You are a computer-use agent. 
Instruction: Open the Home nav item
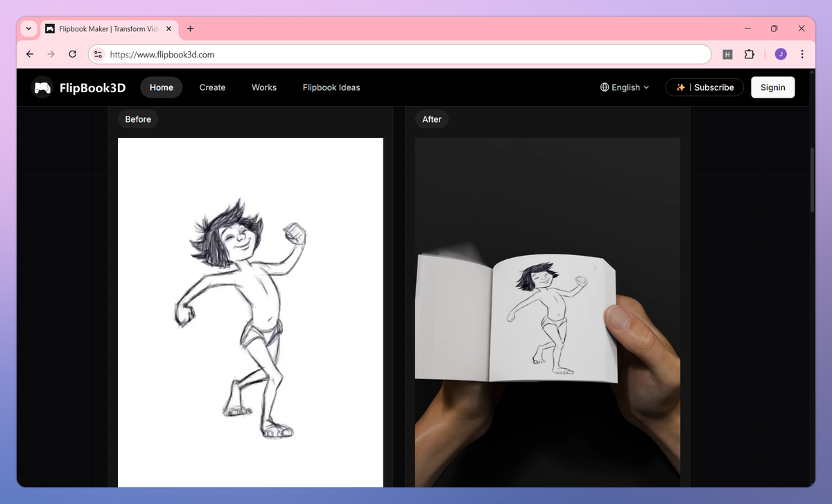point(162,87)
